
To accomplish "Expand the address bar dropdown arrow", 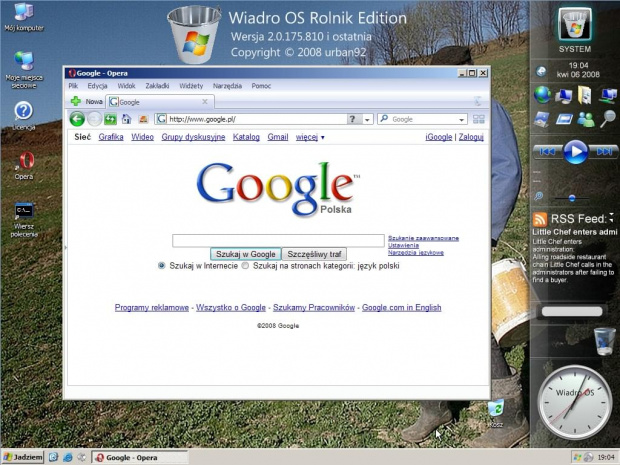I will pyautogui.click(x=368, y=119).
